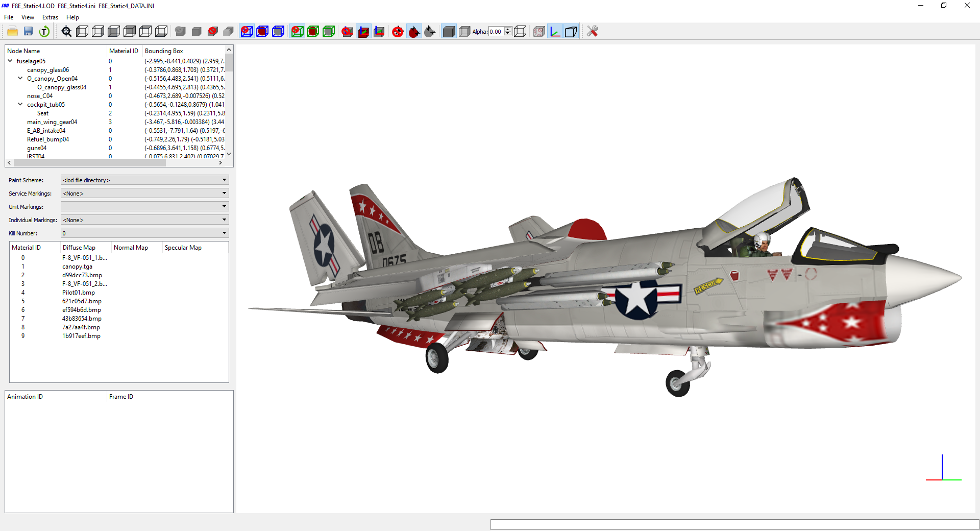
Task: Open the Unit Markings dropdown
Action: coord(144,207)
